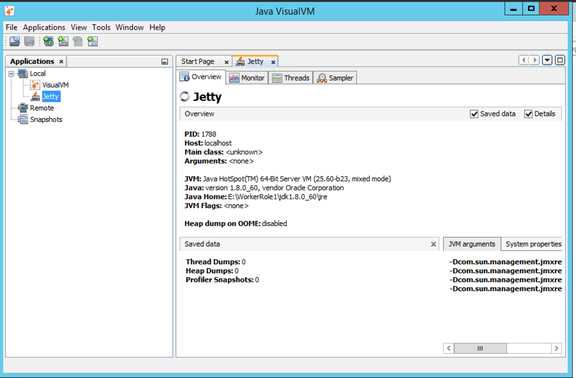Open the View menu
Image resolution: width=576 pixels, height=378 pixels.
click(79, 28)
